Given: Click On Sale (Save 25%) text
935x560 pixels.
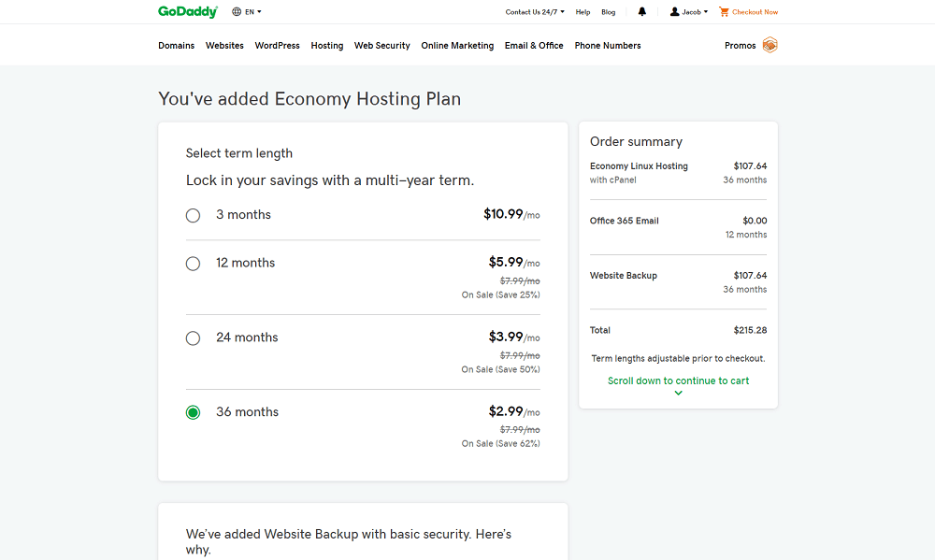Looking at the screenshot, I should tap(501, 294).
